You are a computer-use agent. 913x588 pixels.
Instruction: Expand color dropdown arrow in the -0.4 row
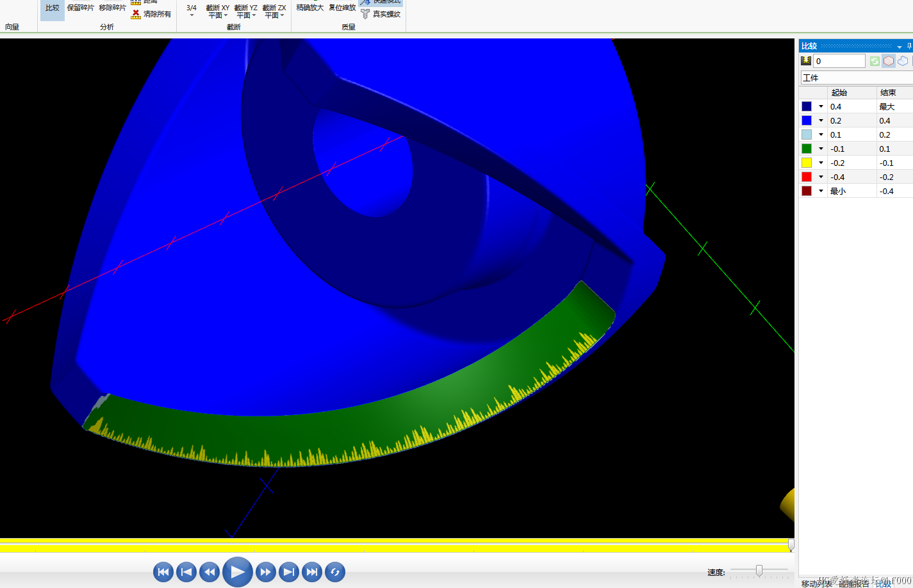[821, 177]
